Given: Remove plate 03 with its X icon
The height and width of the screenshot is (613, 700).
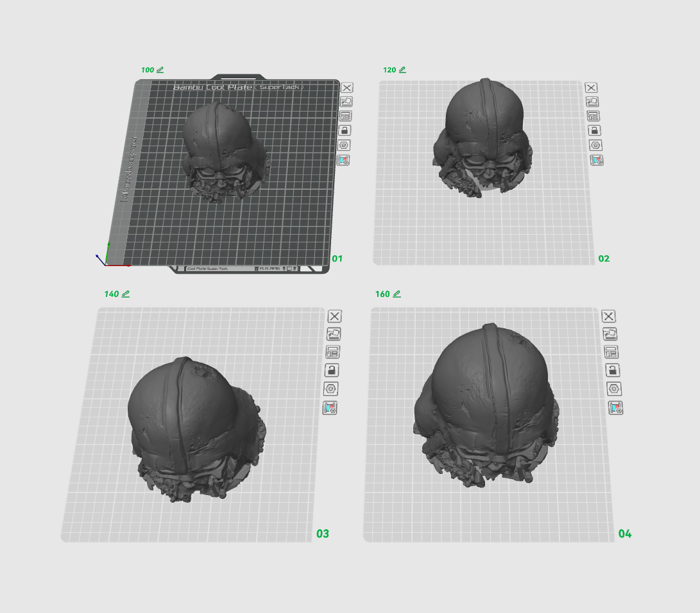Looking at the screenshot, I should pyautogui.click(x=335, y=316).
